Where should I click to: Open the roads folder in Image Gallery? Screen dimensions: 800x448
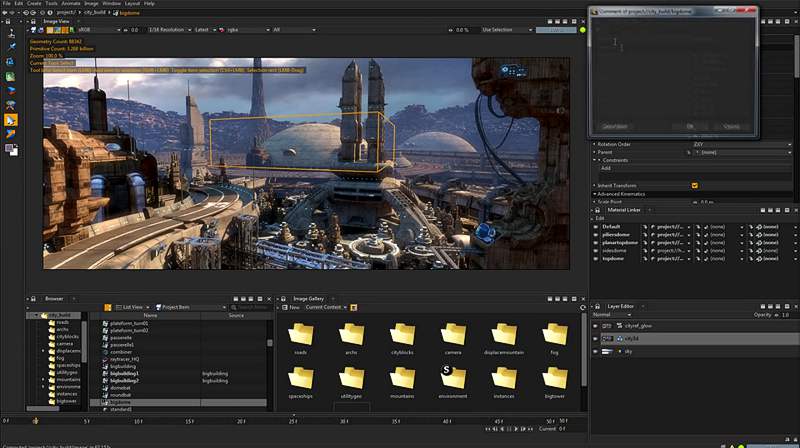300,335
